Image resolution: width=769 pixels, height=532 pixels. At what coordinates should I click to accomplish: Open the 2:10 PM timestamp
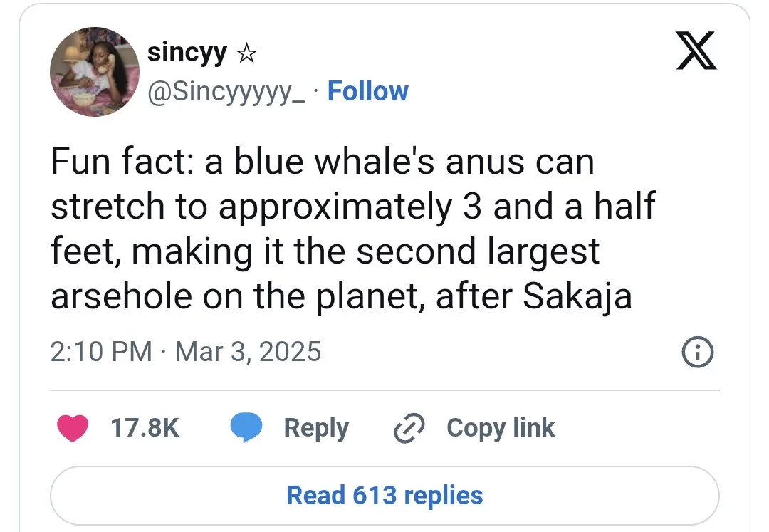click(x=101, y=352)
